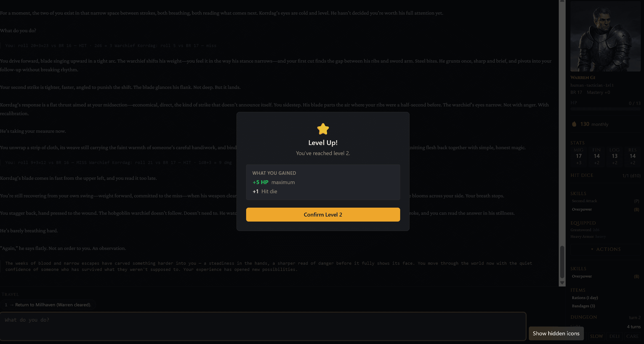Open the Warren Gi character portrait
Viewport: 644px width, 344px height.
click(x=605, y=37)
